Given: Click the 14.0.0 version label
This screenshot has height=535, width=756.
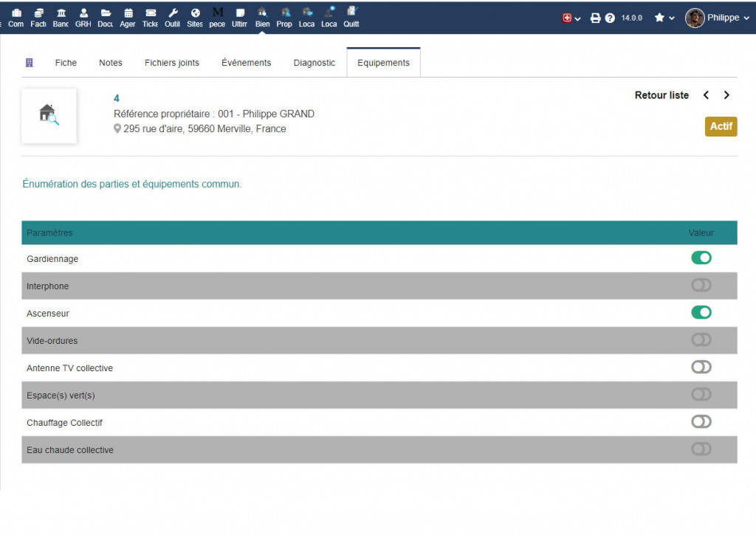Looking at the screenshot, I should pyautogui.click(x=632, y=18).
